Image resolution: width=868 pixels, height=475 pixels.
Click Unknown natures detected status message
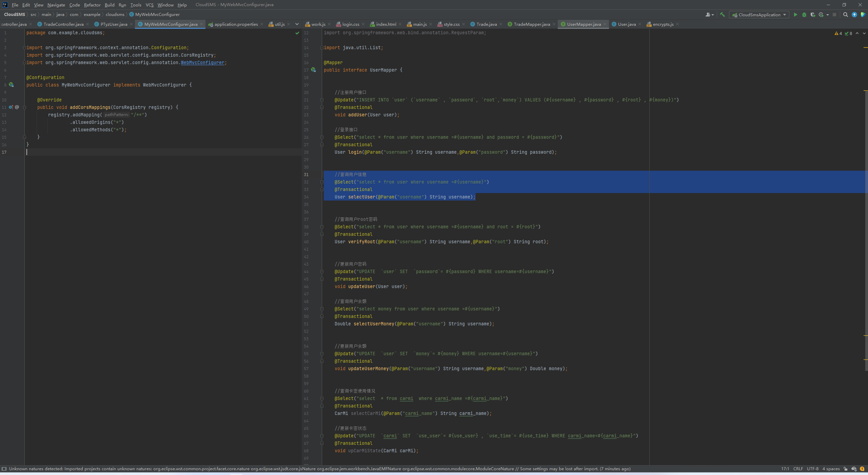[320, 469]
